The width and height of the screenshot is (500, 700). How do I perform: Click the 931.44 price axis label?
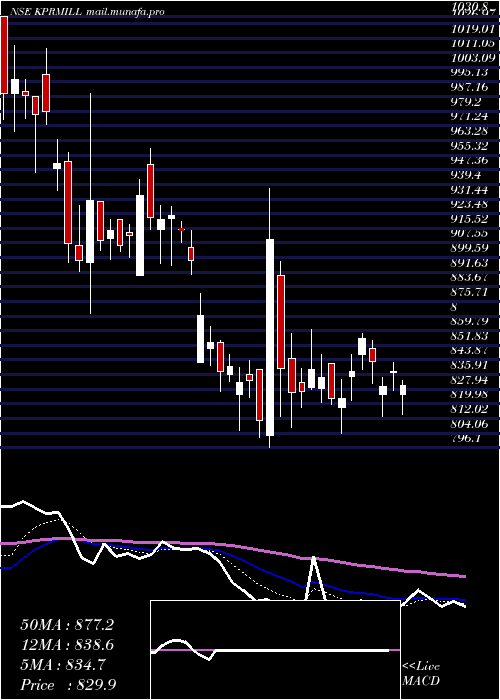coord(470,191)
